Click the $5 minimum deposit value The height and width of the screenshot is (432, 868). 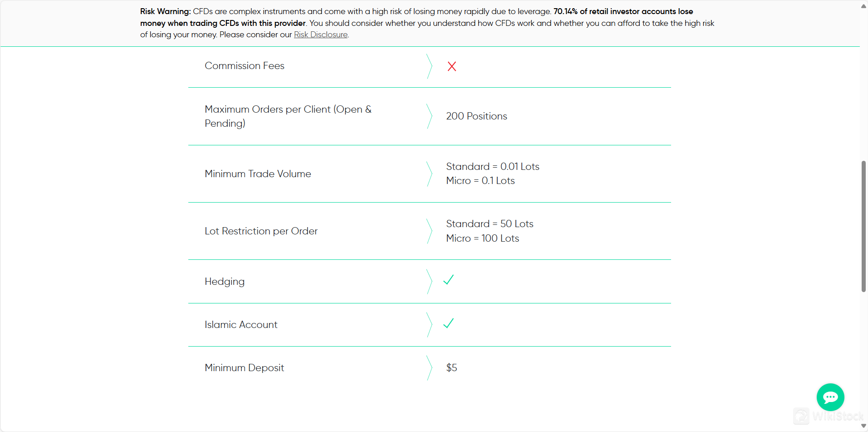(x=451, y=368)
